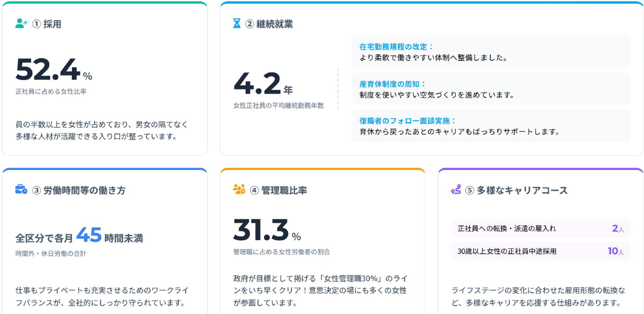Screen dimensions: 644x314
Task: Select the ① 採用 card heading
Action: point(46,24)
